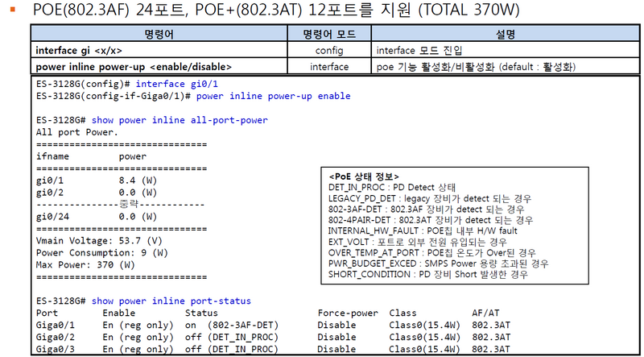Click the '<PoE 상태 정보>' box heading

pos(364,176)
